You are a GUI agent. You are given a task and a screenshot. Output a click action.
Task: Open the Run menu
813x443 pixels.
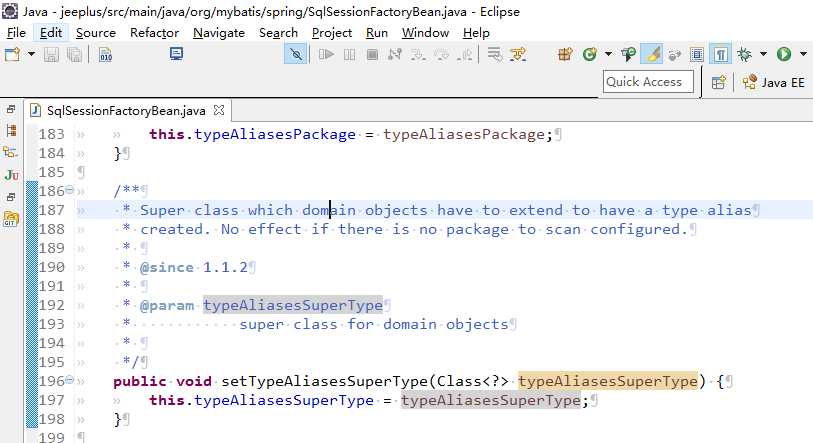[x=377, y=33]
